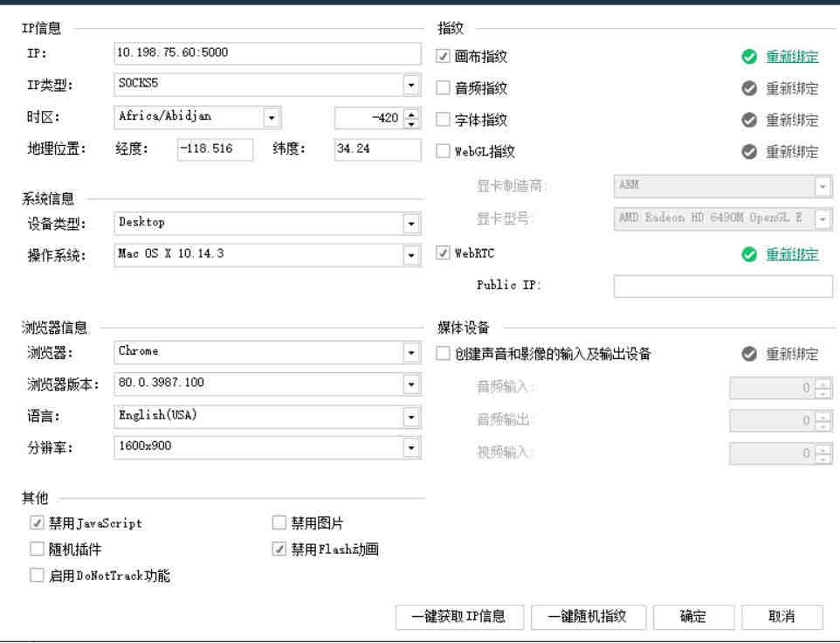Toggle the 音频指纹 checkbox
Image resolution: width=840 pixels, height=643 pixels.
point(443,87)
